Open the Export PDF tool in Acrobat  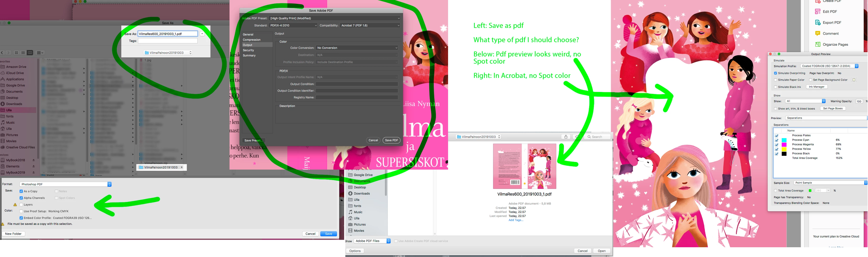pyautogui.click(x=828, y=23)
